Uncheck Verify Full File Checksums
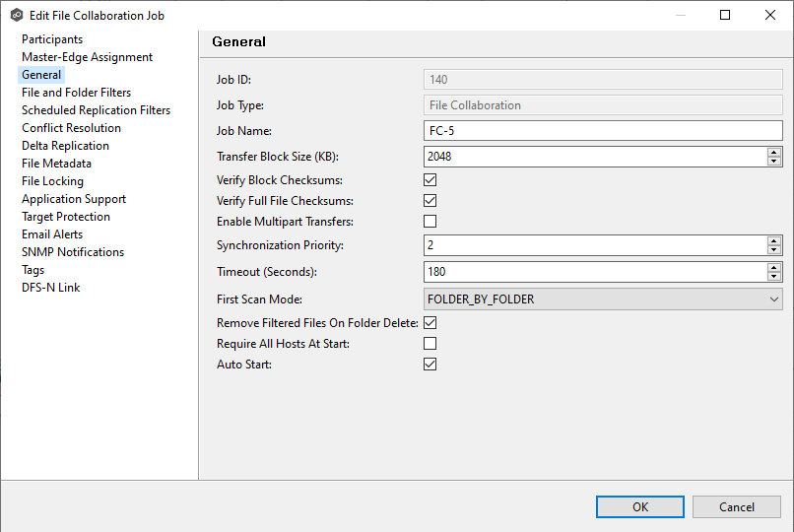The height and width of the screenshot is (532, 794). pyautogui.click(x=430, y=201)
